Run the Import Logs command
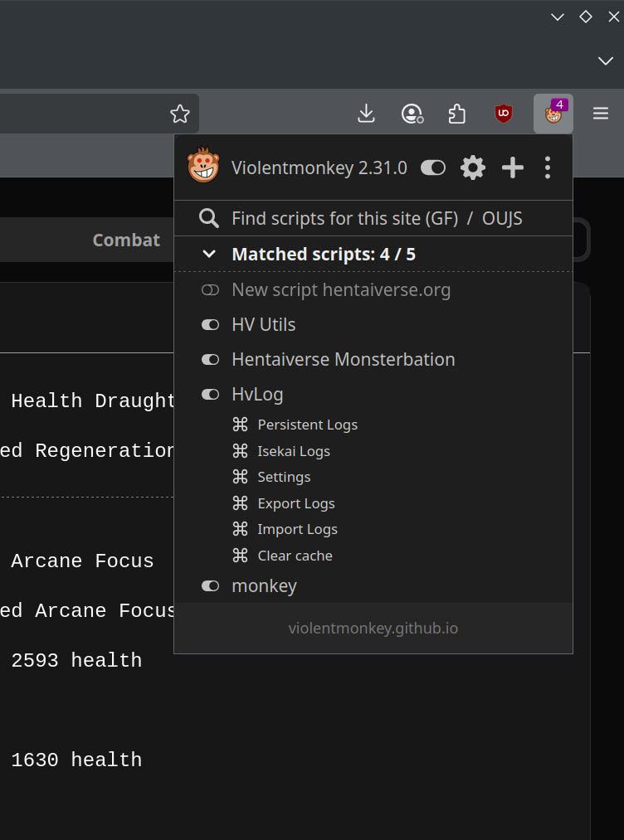This screenshot has width=624, height=840. 298,529
